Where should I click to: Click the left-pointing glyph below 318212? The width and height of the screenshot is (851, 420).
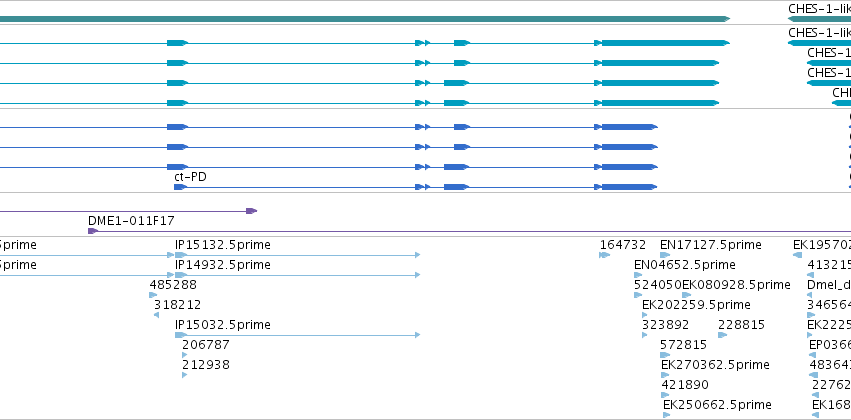(x=156, y=315)
